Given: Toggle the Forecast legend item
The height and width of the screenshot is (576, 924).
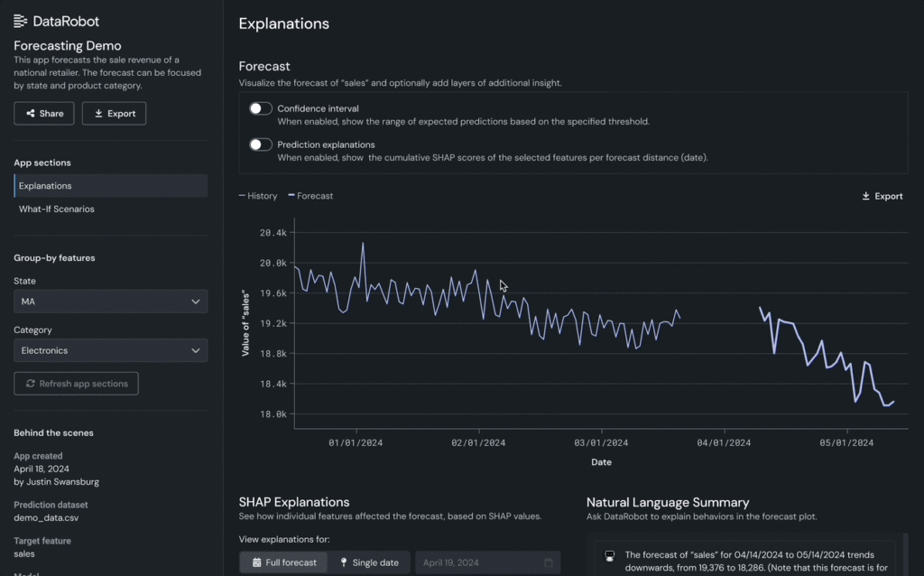Looking at the screenshot, I should [310, 195].
